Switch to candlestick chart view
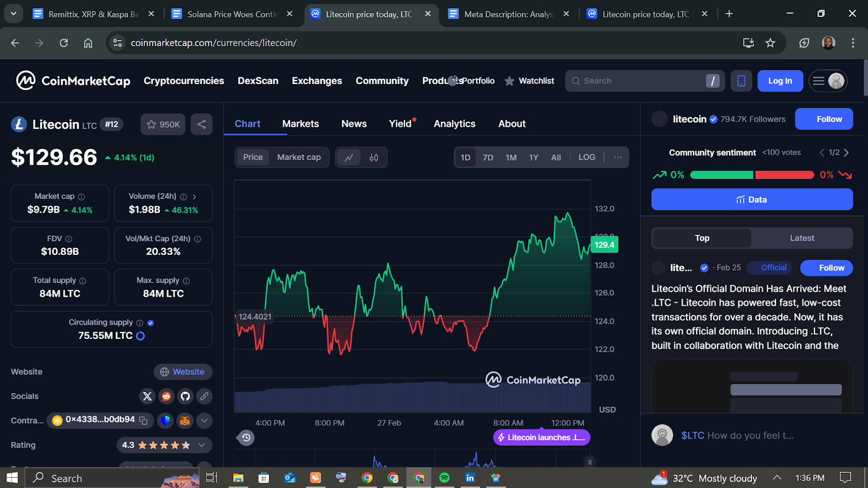The width and height of the screenshot is (868, 488). pyautogui.click(x=374, y=157)
